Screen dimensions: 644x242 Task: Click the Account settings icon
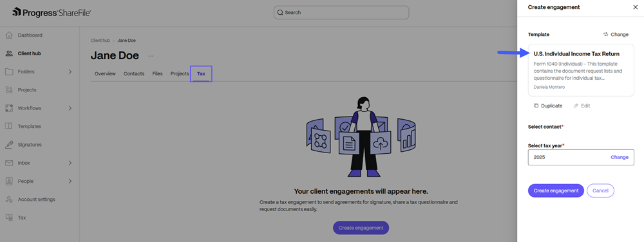pyautogui.click(x=9, y=200)
